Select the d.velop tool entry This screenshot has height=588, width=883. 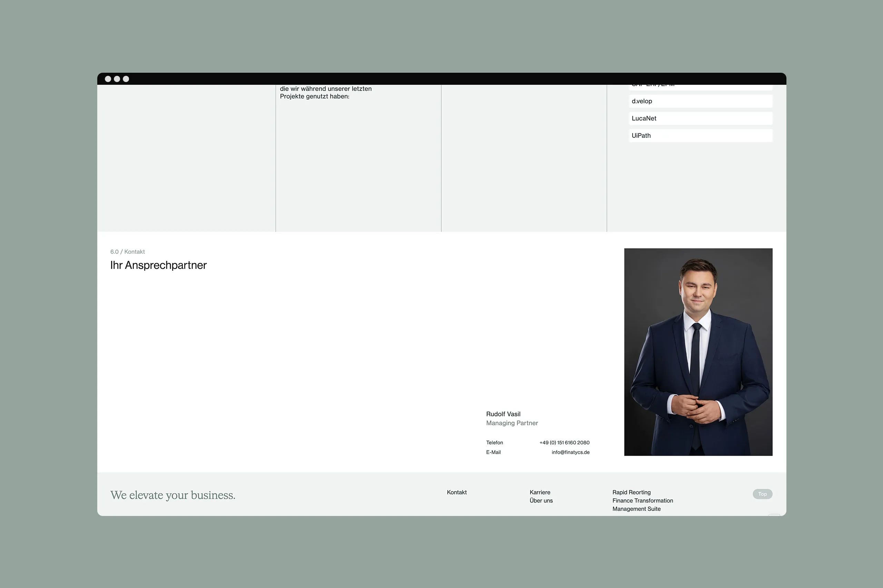coord(700,101)
